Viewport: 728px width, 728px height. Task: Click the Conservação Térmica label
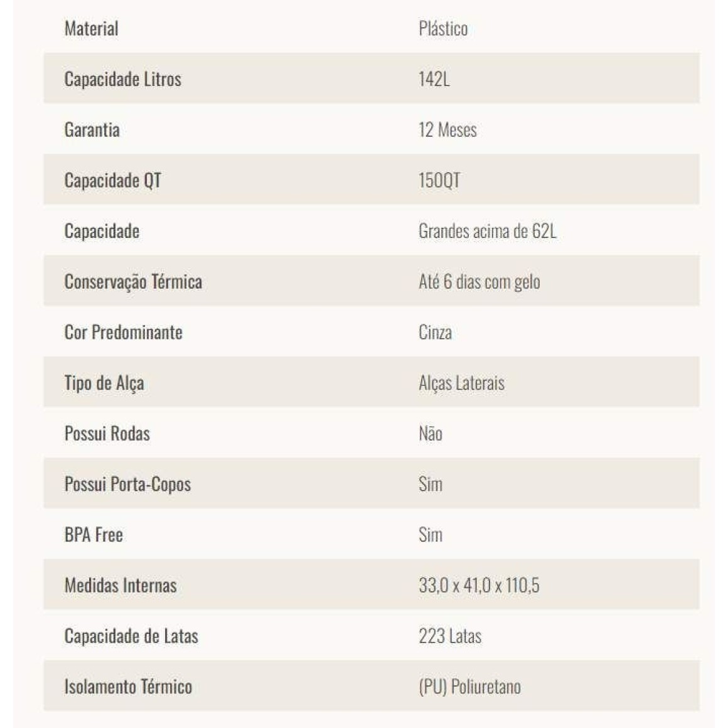(133, 282)
